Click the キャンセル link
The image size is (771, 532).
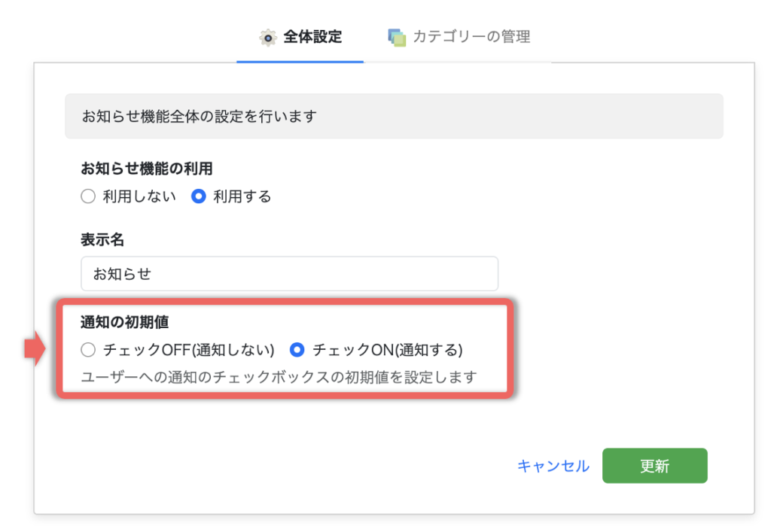pyautogui.click(x=553, y=466)
